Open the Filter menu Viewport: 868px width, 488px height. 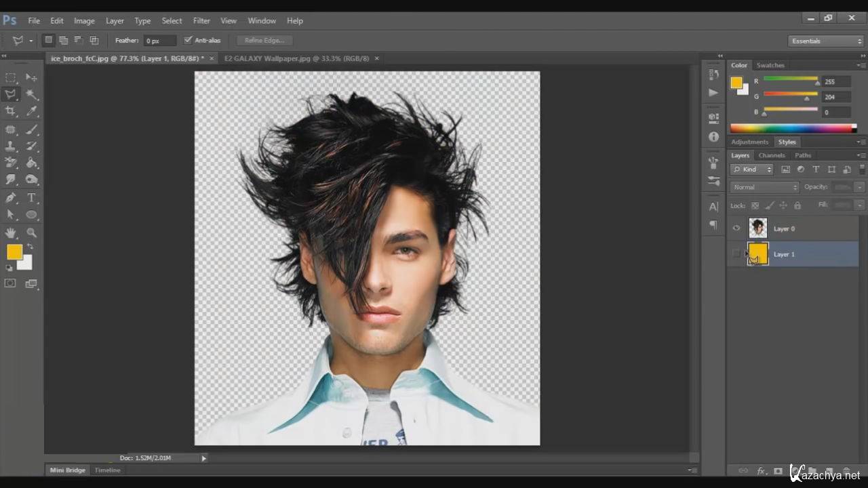[x=201, y=21]
